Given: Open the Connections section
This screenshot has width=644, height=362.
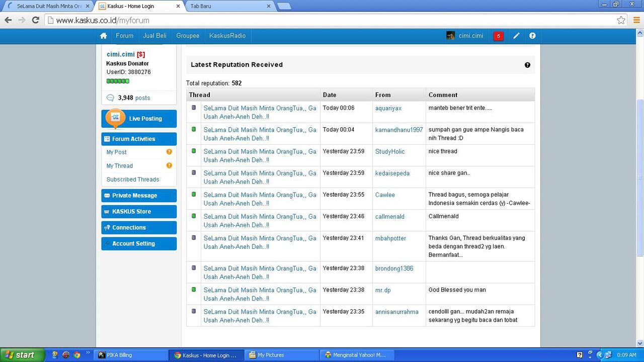Looking at the screenshot, I should point(139,228).
